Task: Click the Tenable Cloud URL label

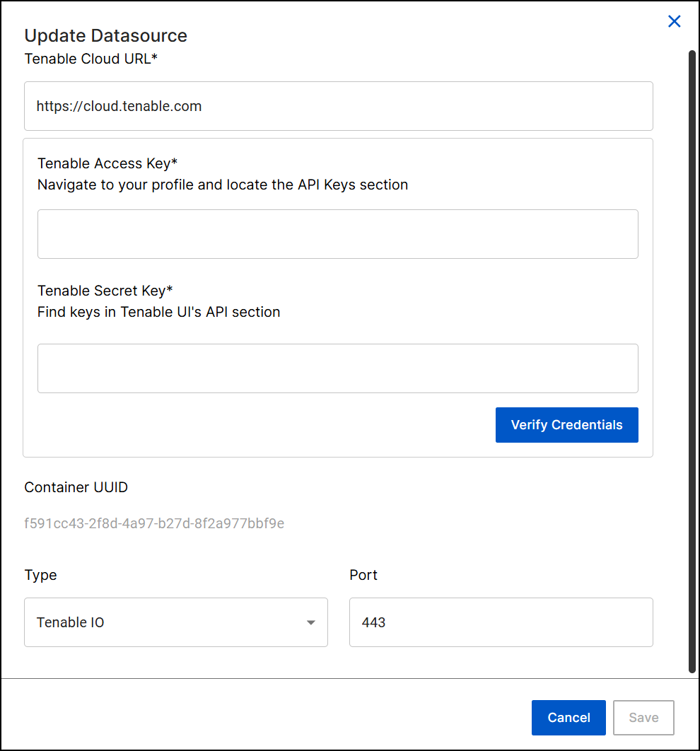Action: [x=91, y=59]
